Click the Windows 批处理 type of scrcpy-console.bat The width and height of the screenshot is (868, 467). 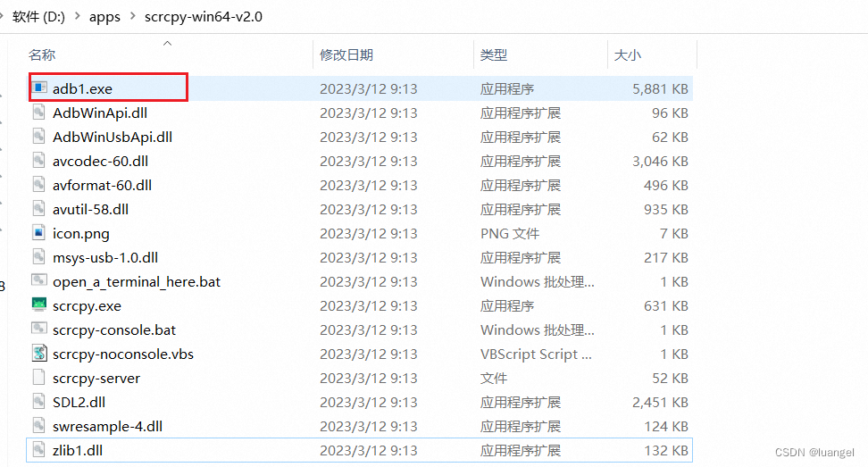(x=538, y=329)
